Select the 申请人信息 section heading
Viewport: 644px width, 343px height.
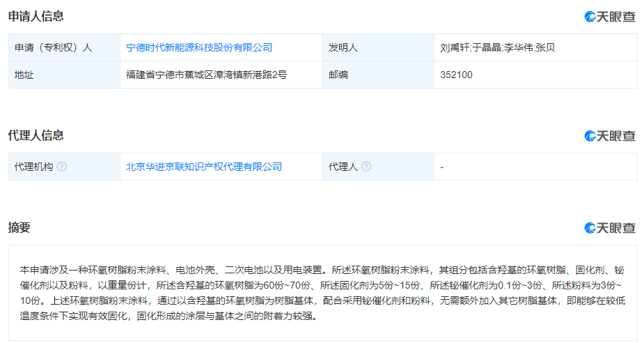[x=36, y=17]
